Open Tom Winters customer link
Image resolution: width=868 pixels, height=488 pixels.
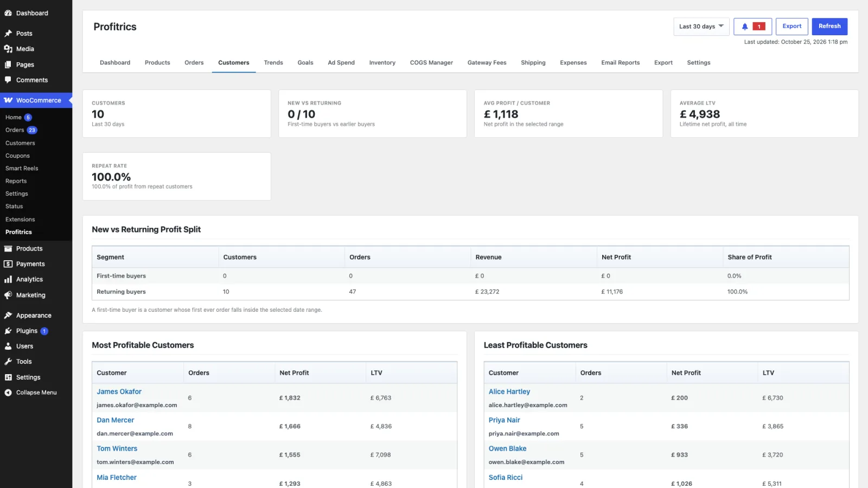tap(117, 449)
